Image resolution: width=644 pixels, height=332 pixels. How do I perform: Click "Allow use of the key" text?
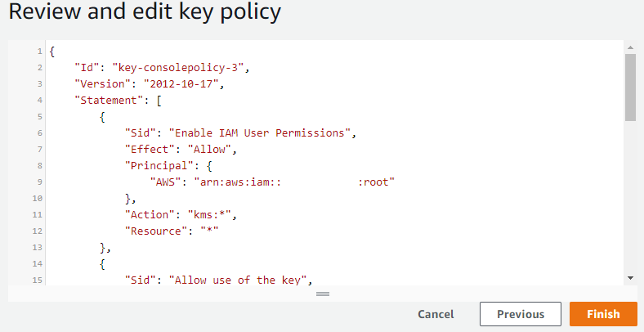point(240,280)
